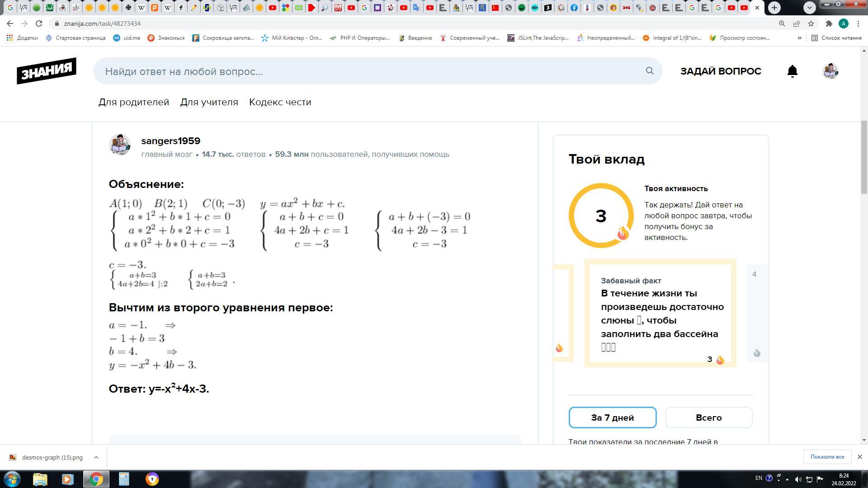Screen dimensions: 868x488
Task: Open the Chrome tab search dropdown
Action: pos(809,7)
